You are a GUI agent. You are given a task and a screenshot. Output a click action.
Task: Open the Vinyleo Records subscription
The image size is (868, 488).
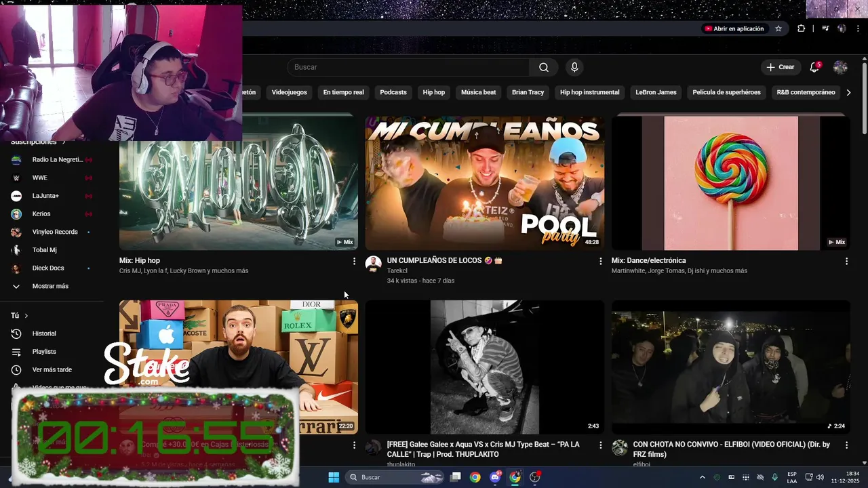tap(52, 232)
